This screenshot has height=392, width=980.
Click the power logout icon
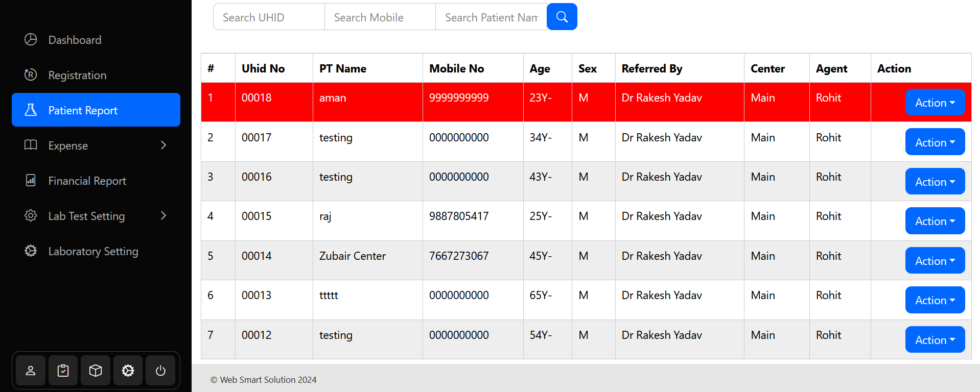click(x=160, y=371)
